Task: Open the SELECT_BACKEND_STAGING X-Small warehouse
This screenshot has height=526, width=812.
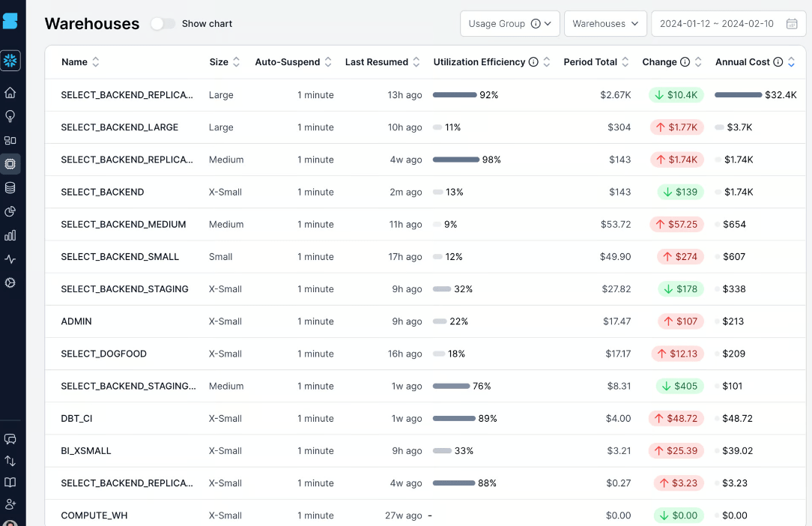Action: coord(125,289)
